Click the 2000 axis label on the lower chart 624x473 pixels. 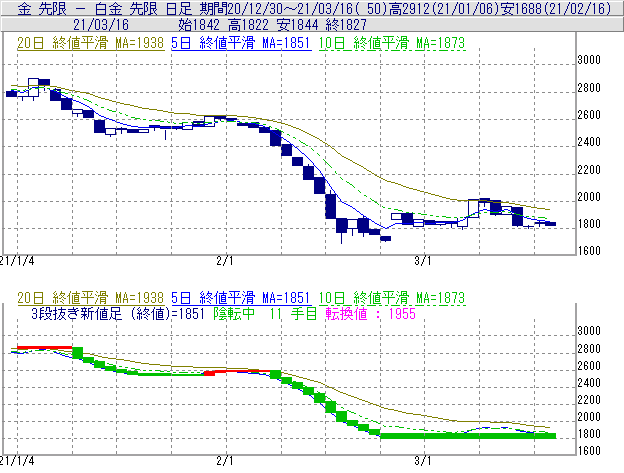(589, 417)
